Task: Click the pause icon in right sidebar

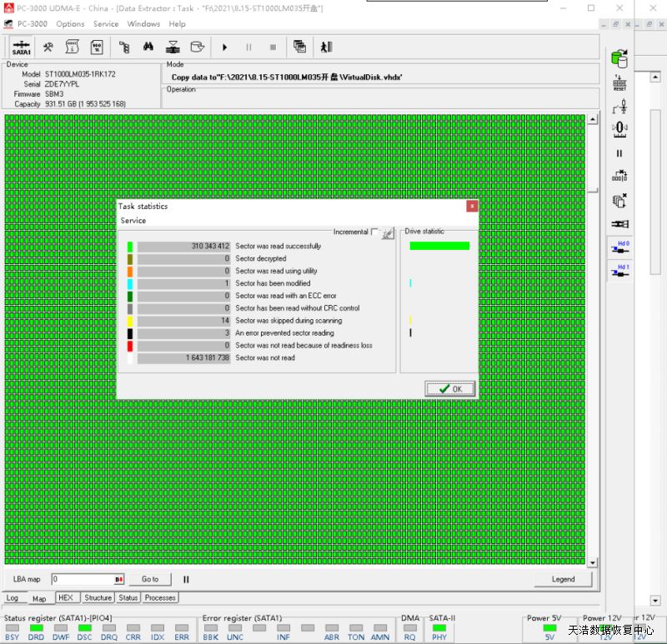Action: (x=619, y=153)
